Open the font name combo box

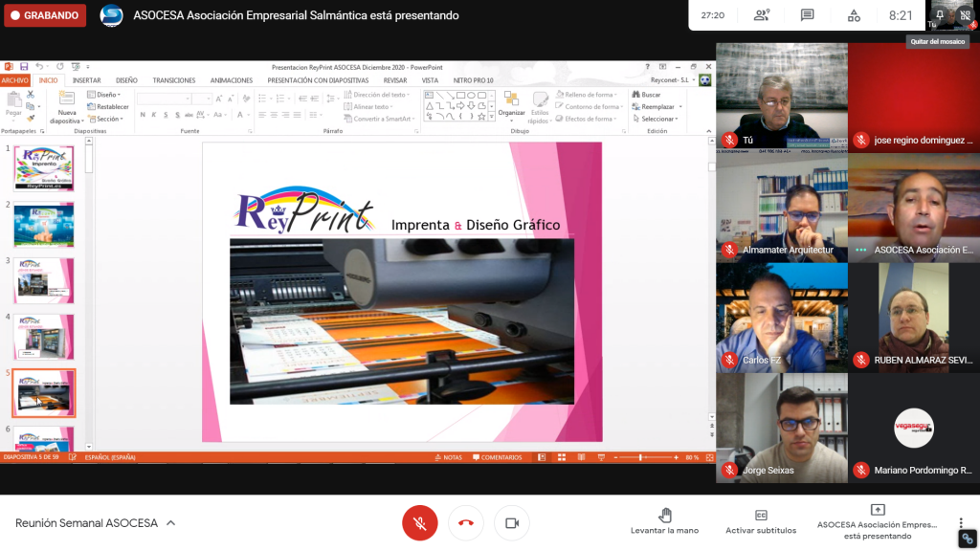164,99
